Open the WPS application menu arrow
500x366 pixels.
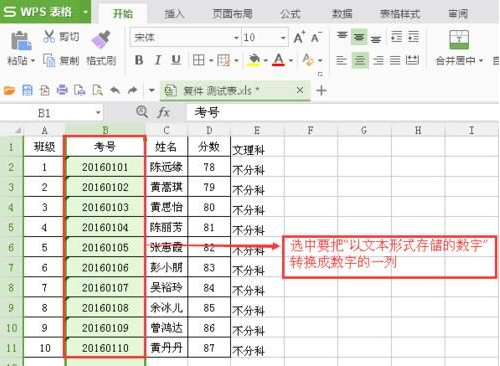point(85,12)
